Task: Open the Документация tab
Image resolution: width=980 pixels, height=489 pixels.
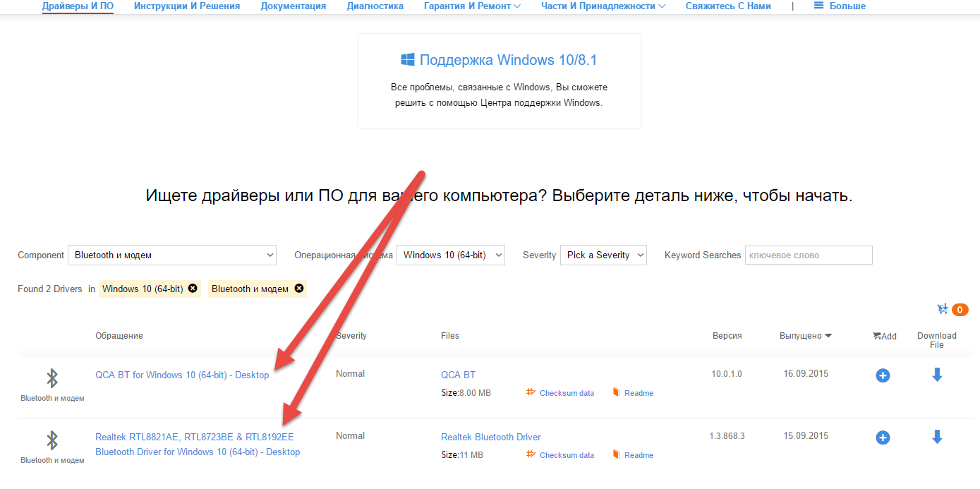Action: [x=294, y=6]
